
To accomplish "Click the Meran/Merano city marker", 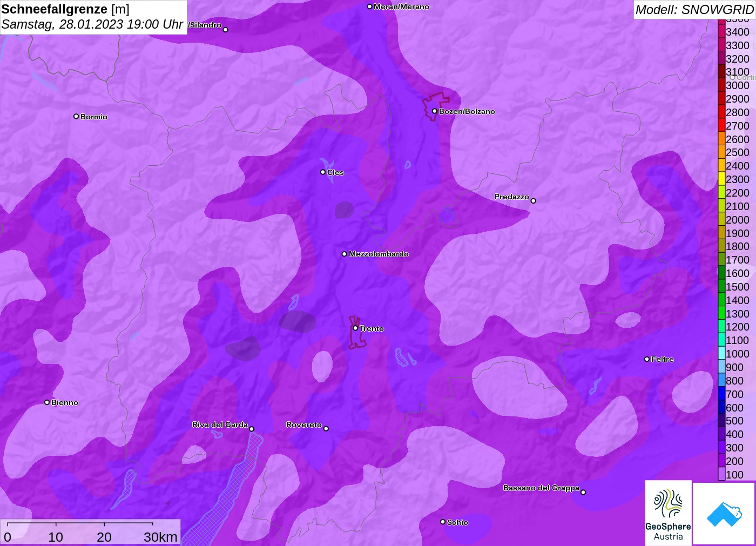I will 369,6.
